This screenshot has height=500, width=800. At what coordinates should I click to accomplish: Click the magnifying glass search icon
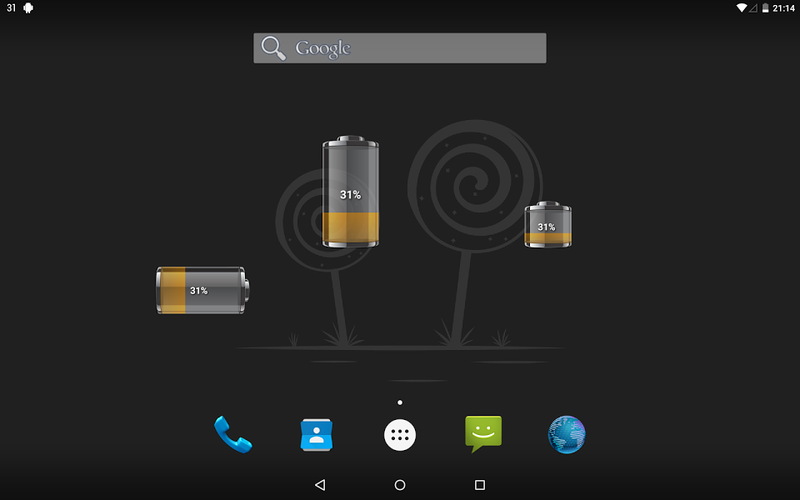pos(273,48)
